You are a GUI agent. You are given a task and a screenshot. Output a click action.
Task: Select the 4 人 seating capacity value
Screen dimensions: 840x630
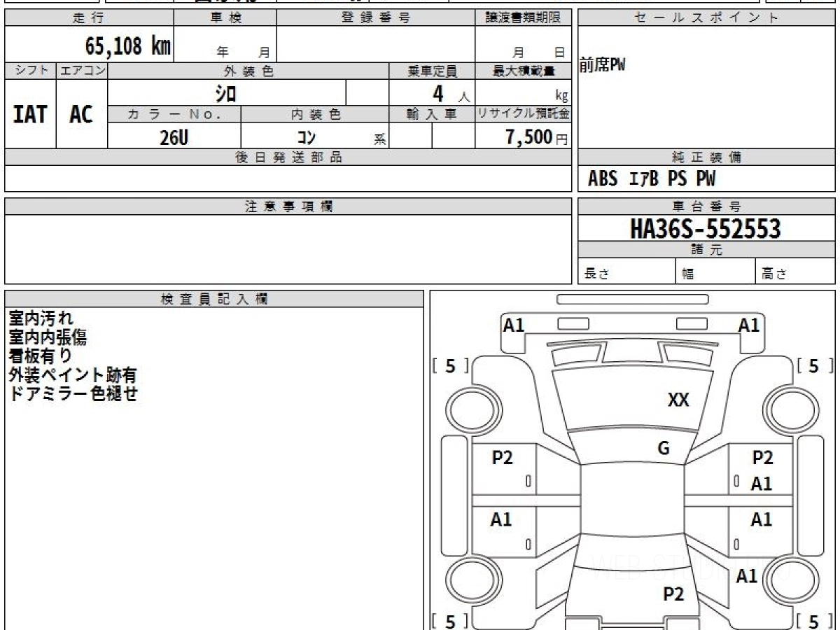(451, 93)
